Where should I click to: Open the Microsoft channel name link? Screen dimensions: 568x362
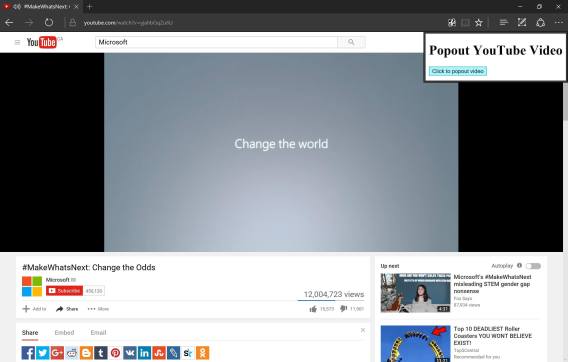pos(57,280)
